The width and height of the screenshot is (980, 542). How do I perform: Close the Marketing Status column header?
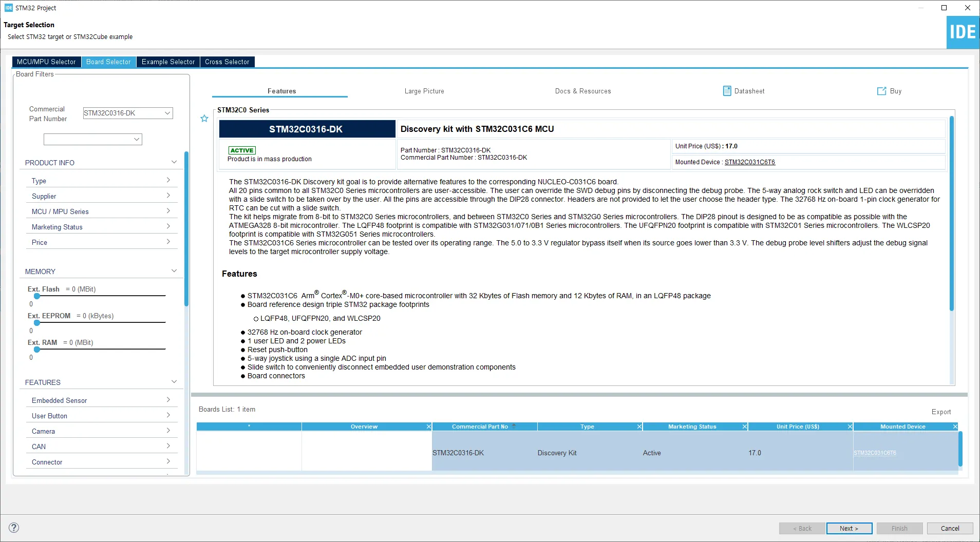click(745, 427)
